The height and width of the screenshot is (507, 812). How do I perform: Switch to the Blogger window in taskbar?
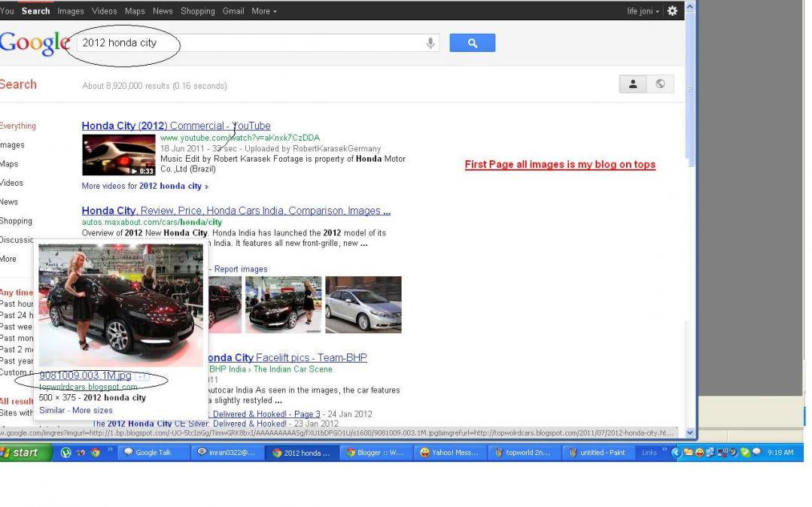[376, 453]
